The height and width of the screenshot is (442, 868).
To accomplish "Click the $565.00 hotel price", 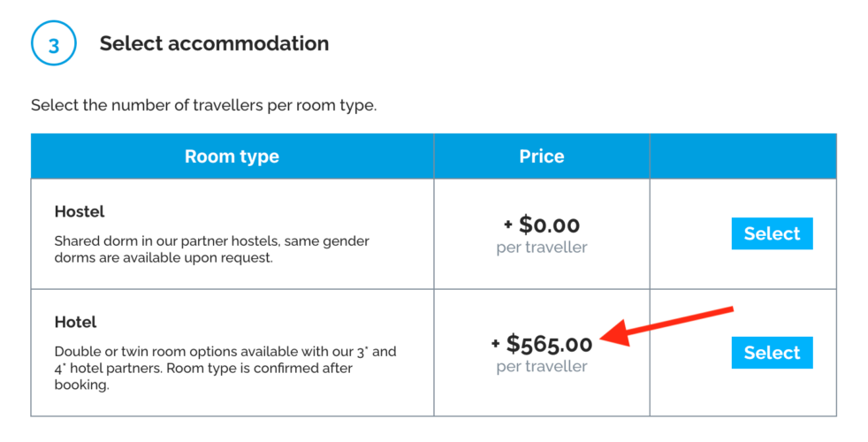I will tap(549, 343).
